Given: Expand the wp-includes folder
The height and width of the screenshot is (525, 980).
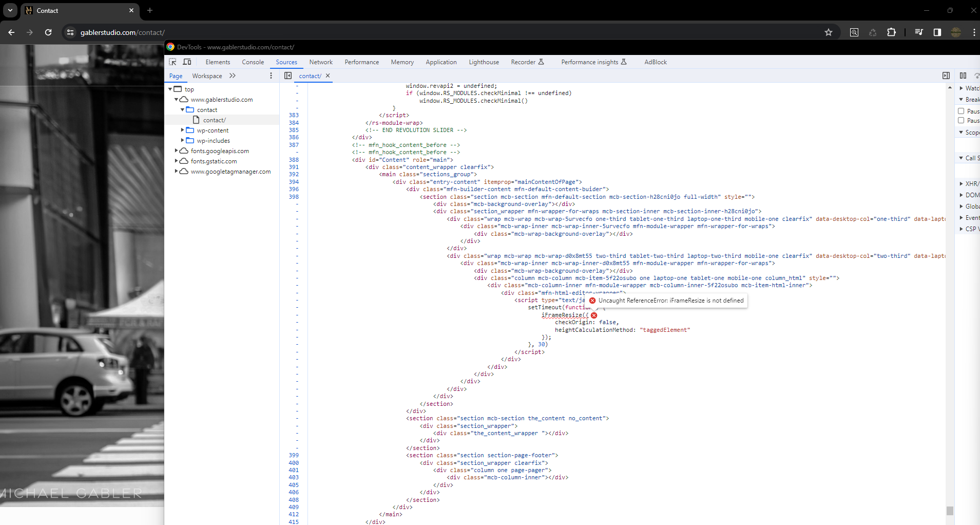Looking at the screenshot, I should coord(182,140).
